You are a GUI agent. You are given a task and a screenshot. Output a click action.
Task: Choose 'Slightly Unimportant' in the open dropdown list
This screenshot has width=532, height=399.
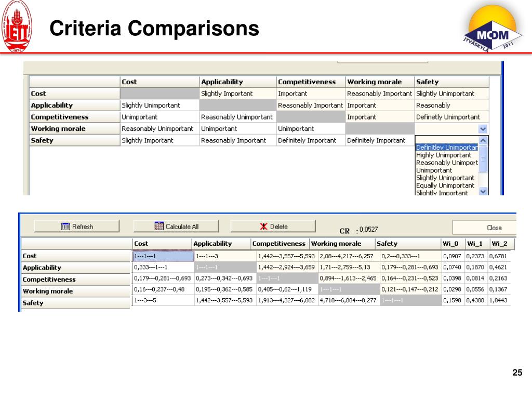click(x=445, y=178)
